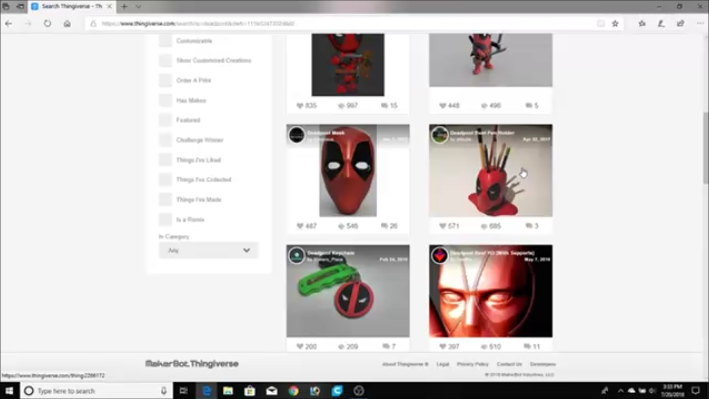
Task: Open the Edge share icon
Action: [x=681, y=24]
